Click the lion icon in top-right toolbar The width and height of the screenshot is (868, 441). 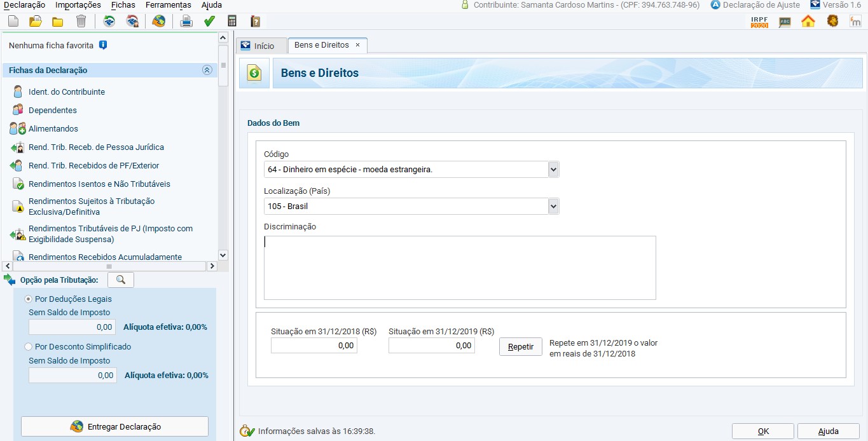point(832,21)
